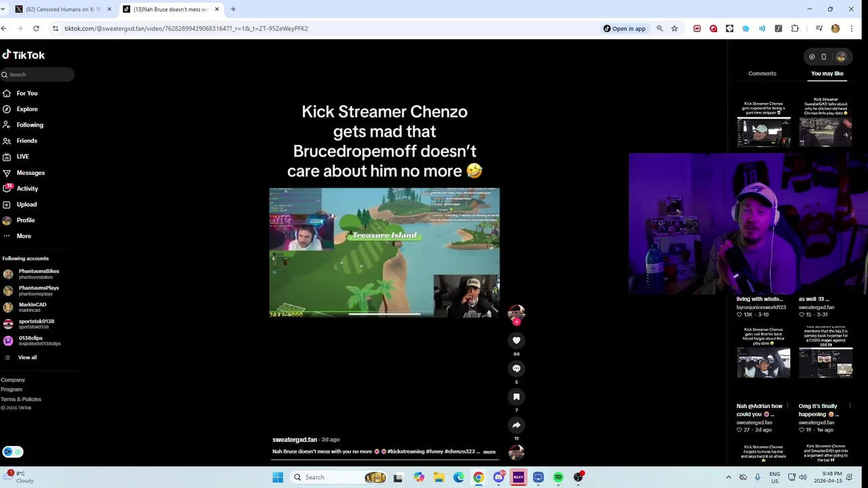
Task: Open volume control in system tray
Action: (803, 477)
